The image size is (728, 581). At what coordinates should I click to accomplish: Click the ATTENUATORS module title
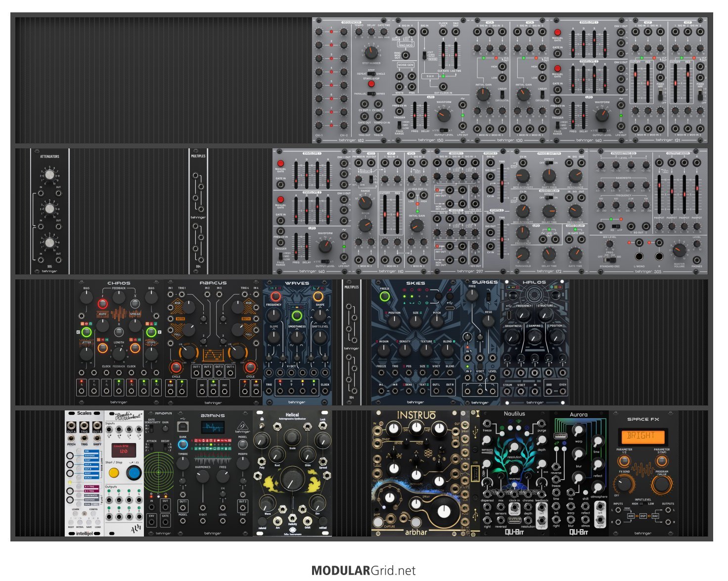click(49, 157)
